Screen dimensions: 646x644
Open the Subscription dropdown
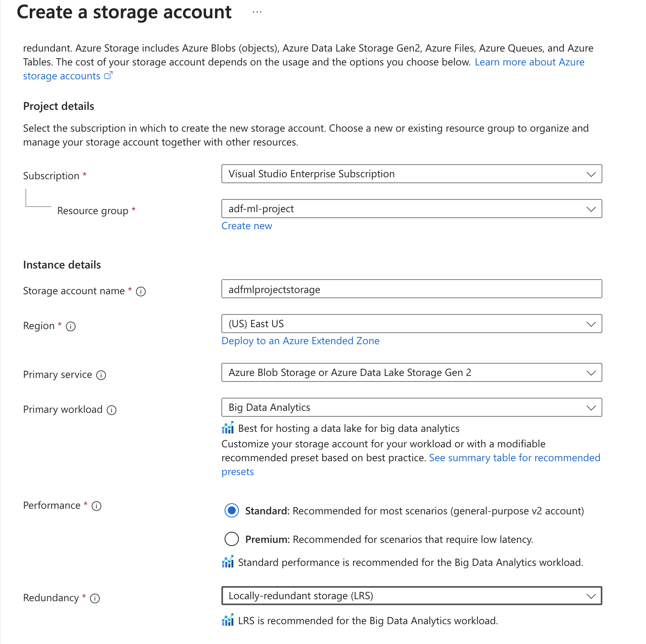pos(411,174)
